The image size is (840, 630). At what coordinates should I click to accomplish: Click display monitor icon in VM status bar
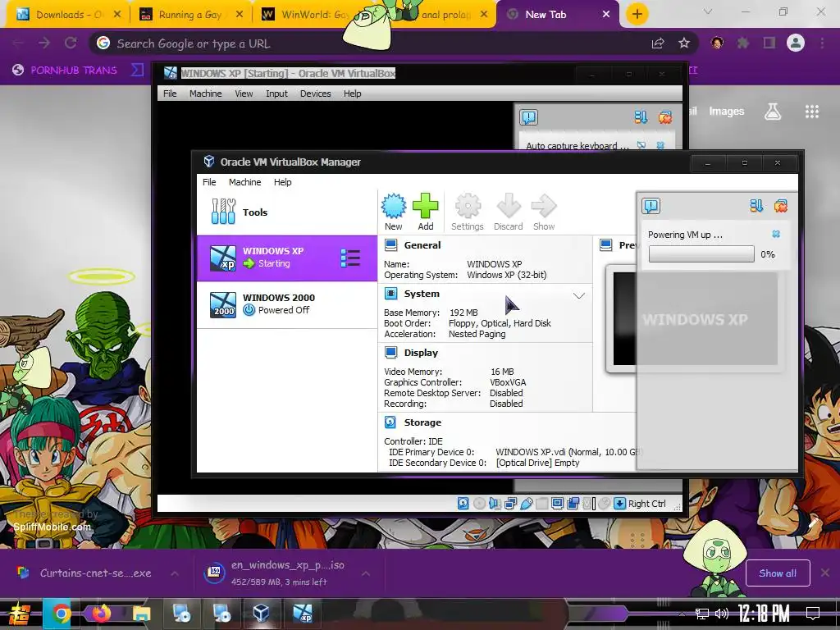[557, 504]
